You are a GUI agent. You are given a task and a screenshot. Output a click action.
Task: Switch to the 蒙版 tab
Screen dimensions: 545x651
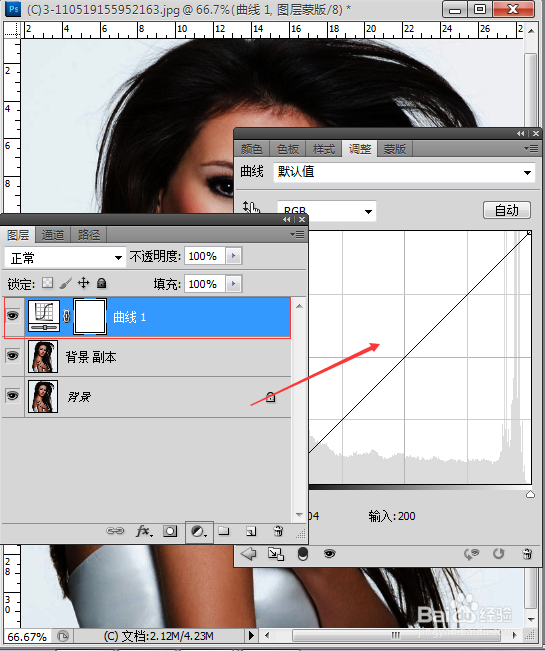pyautogui.click(x=395, y=149)
